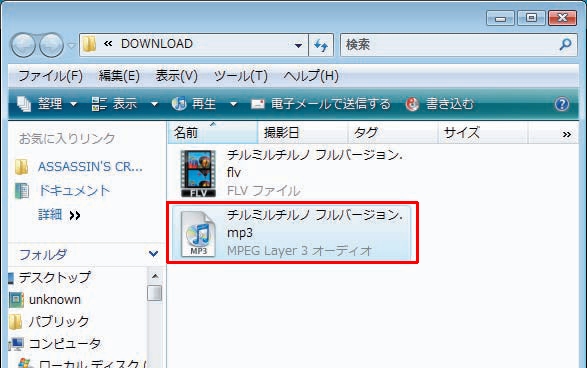Click the refresh button next to address bar
Image resolution: width=587 pixels, height=368 pixels.
coord(321,45)
